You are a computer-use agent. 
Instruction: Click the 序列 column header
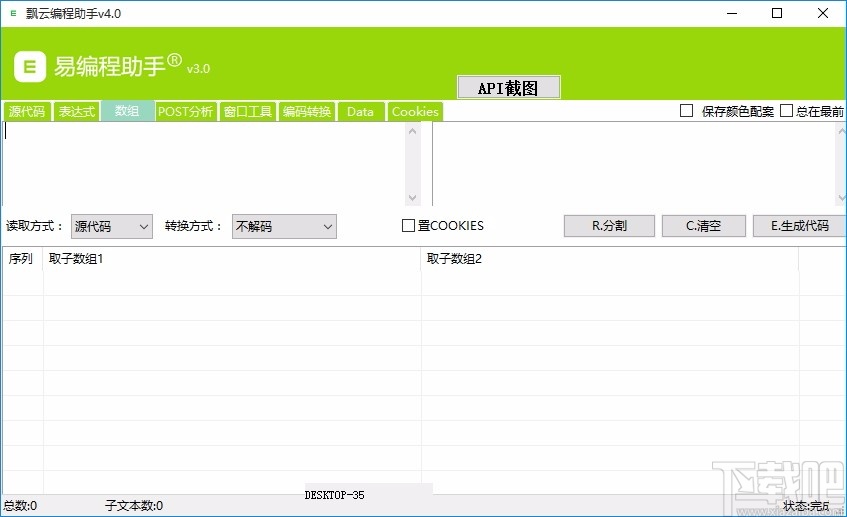click(23, 259)
